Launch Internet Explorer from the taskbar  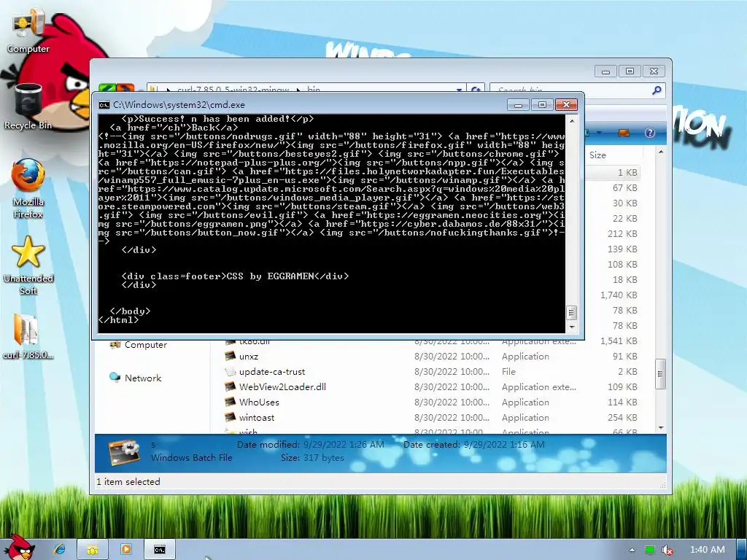tap(60, 549)
